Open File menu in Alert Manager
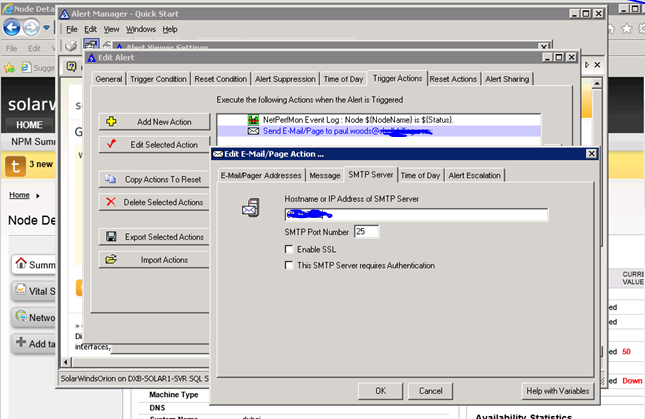 coord(72,29)
